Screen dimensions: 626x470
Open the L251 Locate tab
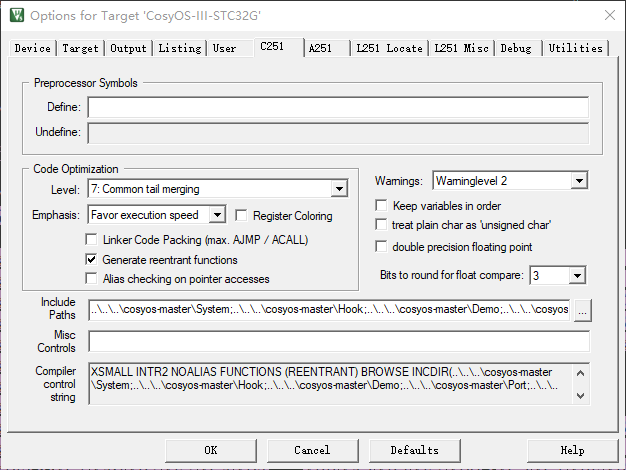[389, 48]
